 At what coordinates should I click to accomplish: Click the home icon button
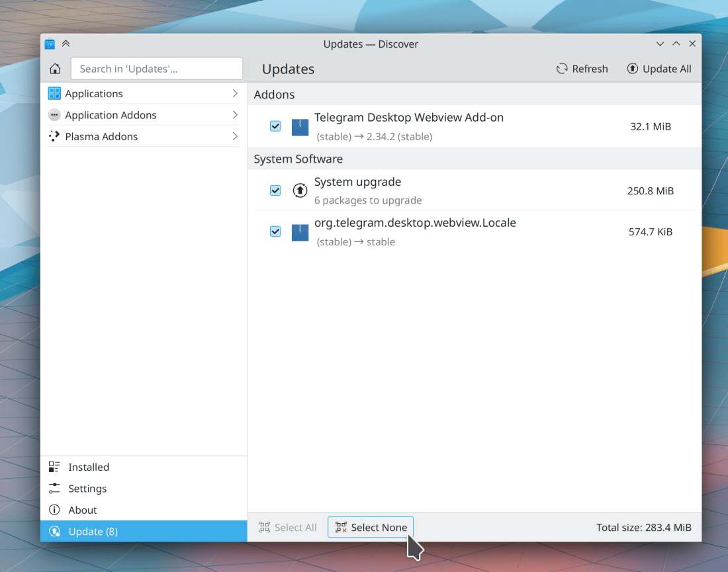click(x=56, y=69)
